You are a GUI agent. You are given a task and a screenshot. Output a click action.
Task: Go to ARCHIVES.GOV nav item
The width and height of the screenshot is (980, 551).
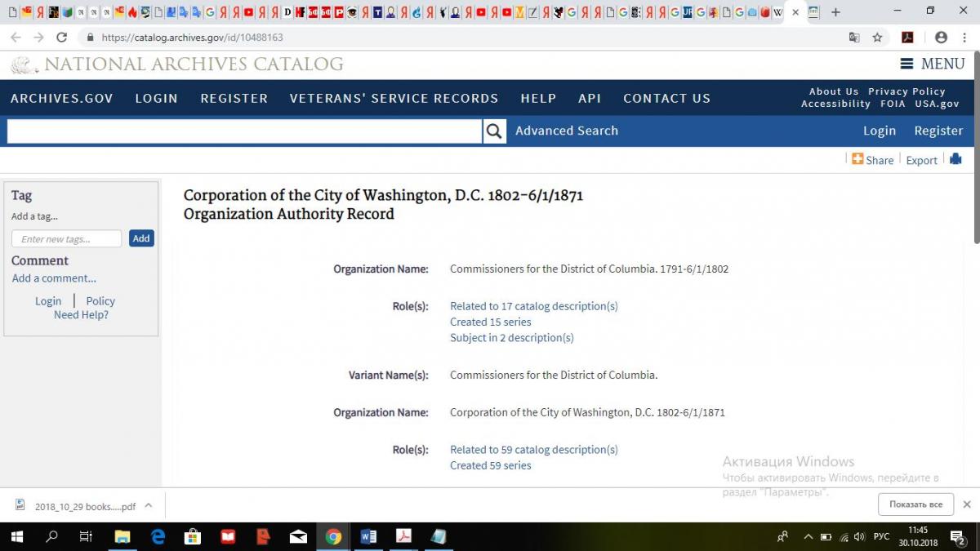(62, 98)
